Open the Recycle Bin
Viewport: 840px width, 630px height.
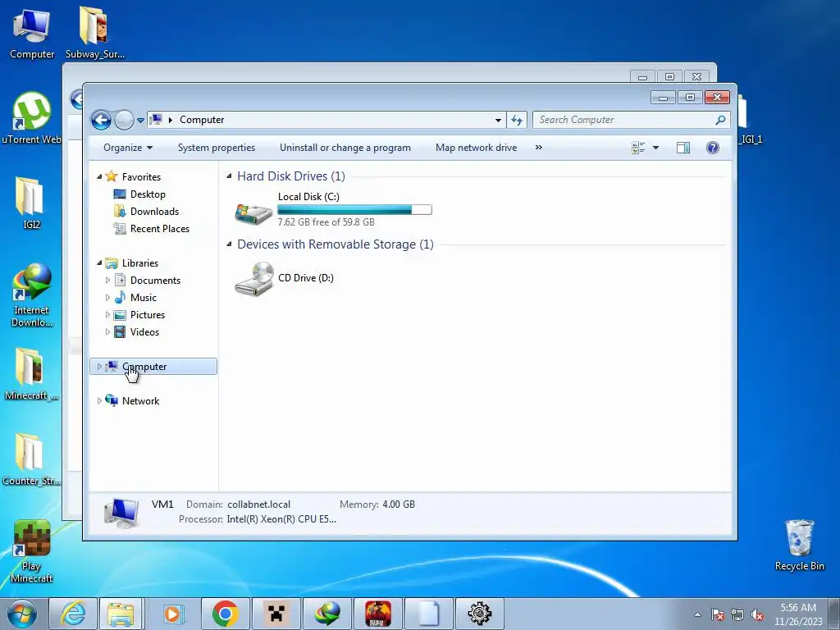(x=799, y=546)
